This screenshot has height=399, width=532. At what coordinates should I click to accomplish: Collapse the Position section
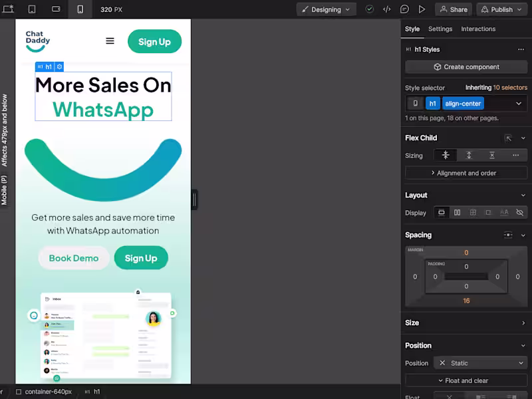click(x=523, y=346)
